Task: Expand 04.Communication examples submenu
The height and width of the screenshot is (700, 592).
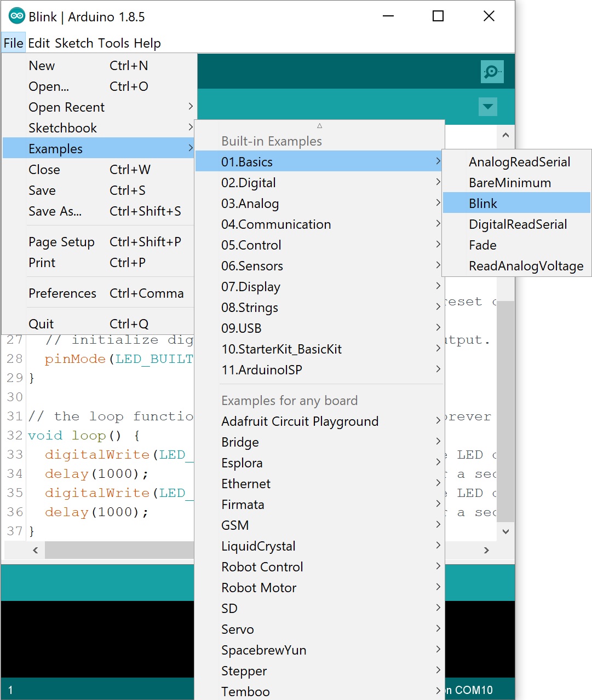Action: (x=319, y=224)
